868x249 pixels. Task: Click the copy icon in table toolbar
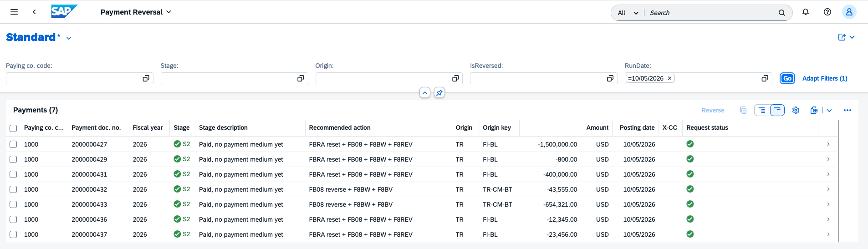[x=743, y=110]
